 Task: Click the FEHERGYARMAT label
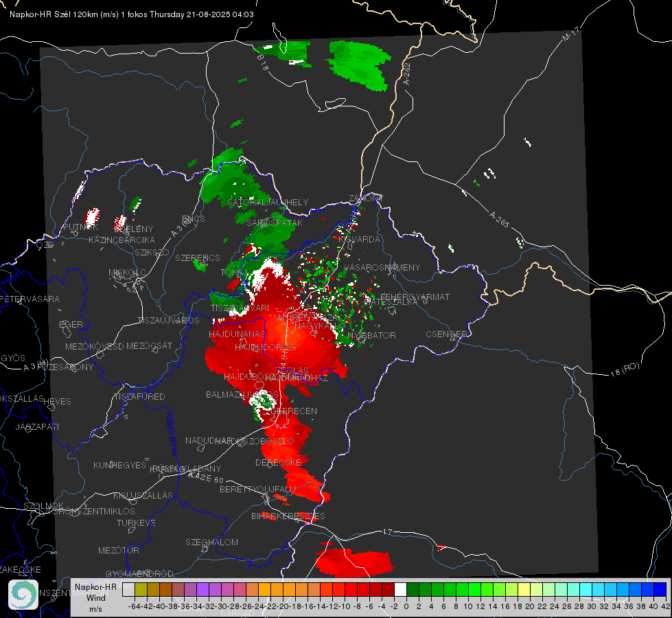(415, 297)
